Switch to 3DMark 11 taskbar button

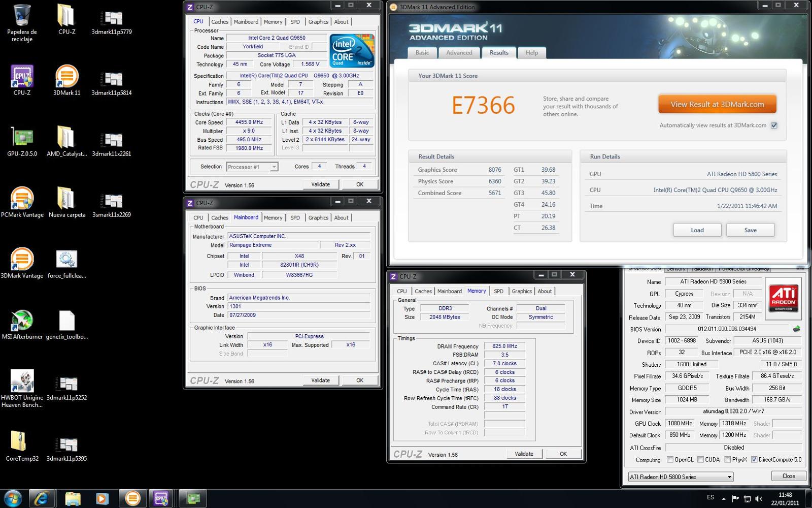coord(132,498)
